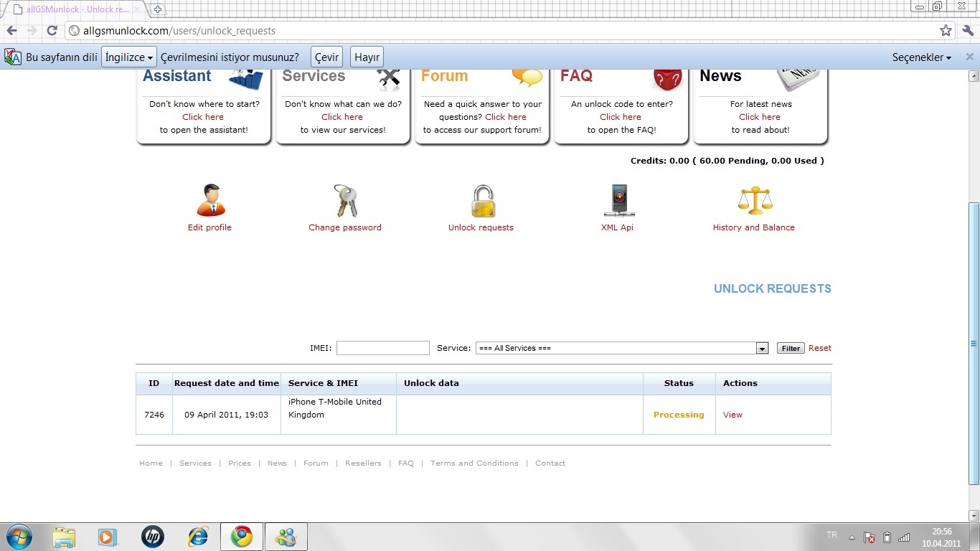Click the Çevir translate button
Image resolution: width=980 pixels, height=551 pixels.
(326, 57)
